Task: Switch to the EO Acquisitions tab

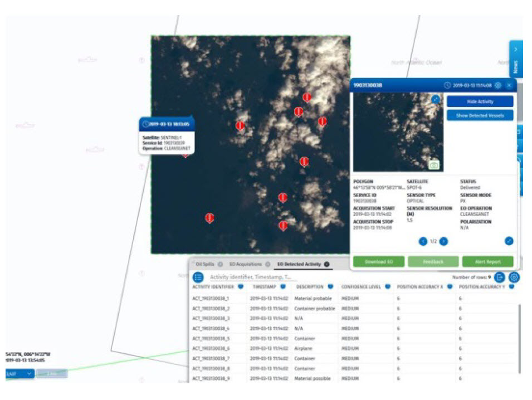Action: tap(246, 264)
